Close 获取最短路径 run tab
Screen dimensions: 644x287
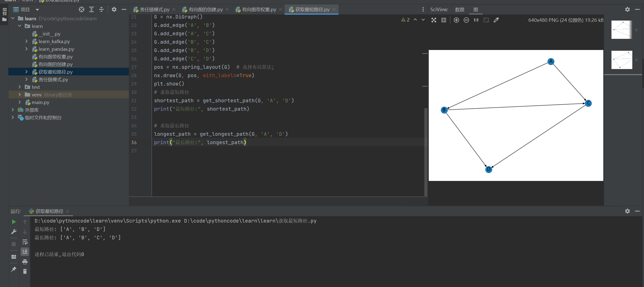[x=68, y=211]
